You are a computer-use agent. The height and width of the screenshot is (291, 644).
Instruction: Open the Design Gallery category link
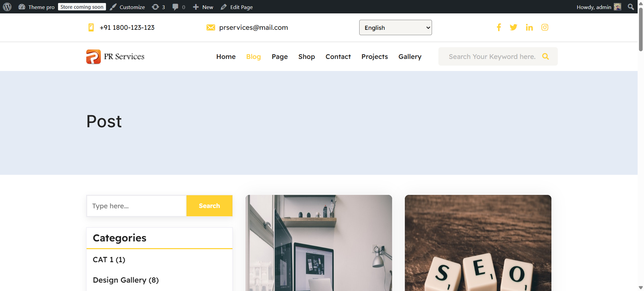tap(126, 280)
